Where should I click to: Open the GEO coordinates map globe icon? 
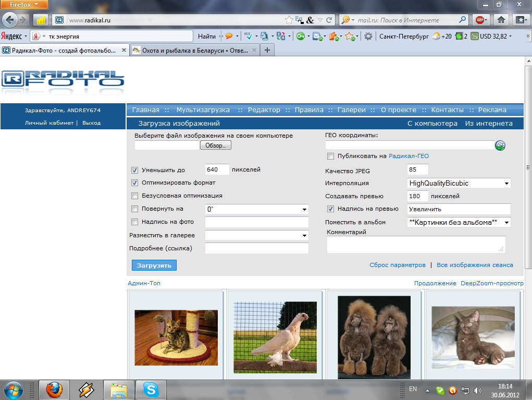500,146
